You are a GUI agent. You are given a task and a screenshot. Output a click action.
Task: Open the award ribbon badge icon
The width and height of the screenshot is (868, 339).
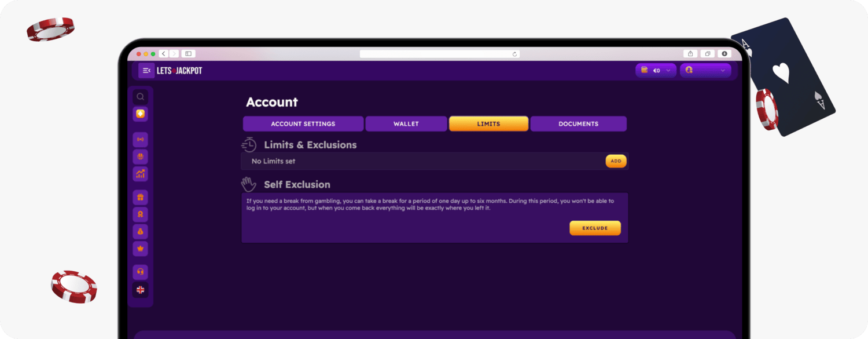[140, 214]
